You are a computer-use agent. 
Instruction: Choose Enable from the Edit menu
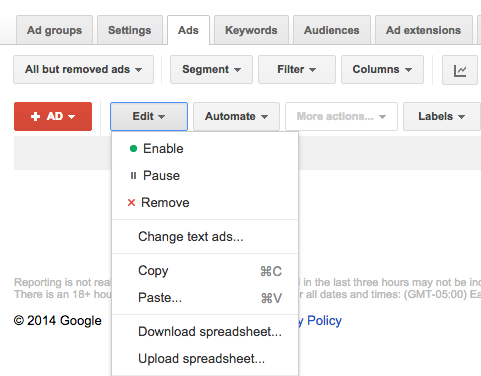205,149
